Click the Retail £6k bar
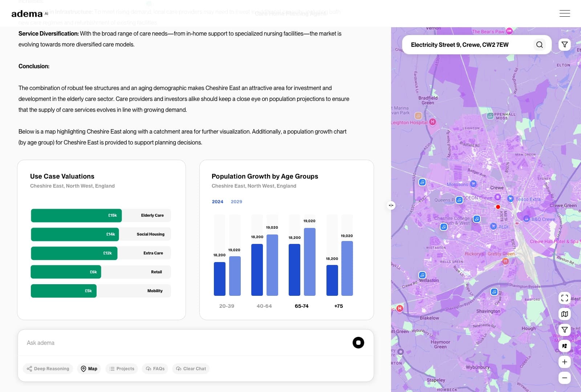 pyautogui.click(x=66, y=272)
